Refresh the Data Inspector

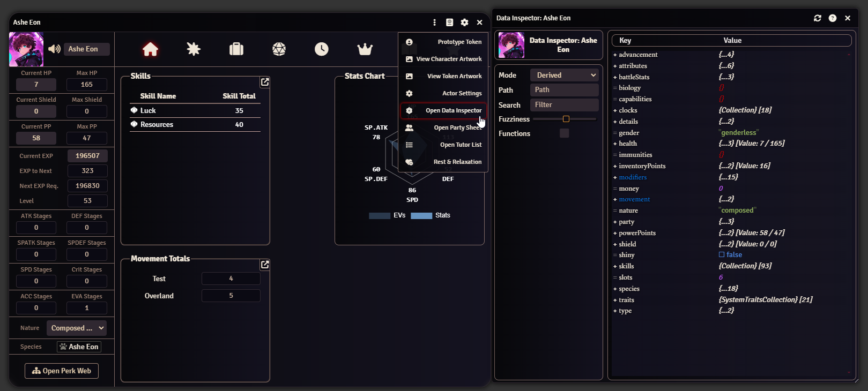pos(817,18)
